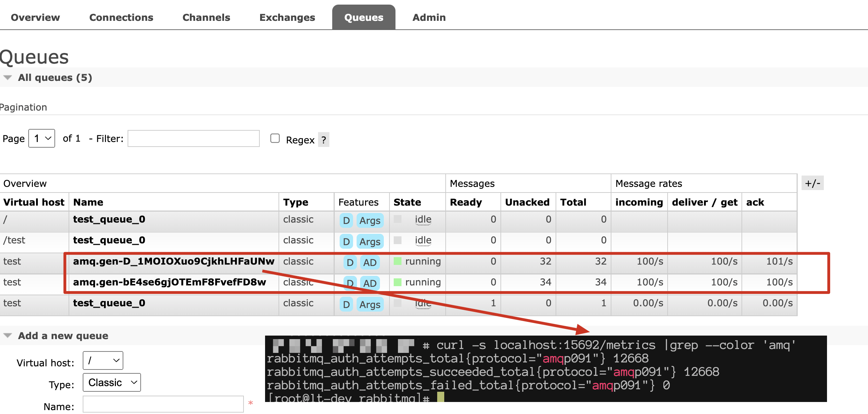Switch to the Connections tab
This screenshot has height=414, width=868.
121,17
